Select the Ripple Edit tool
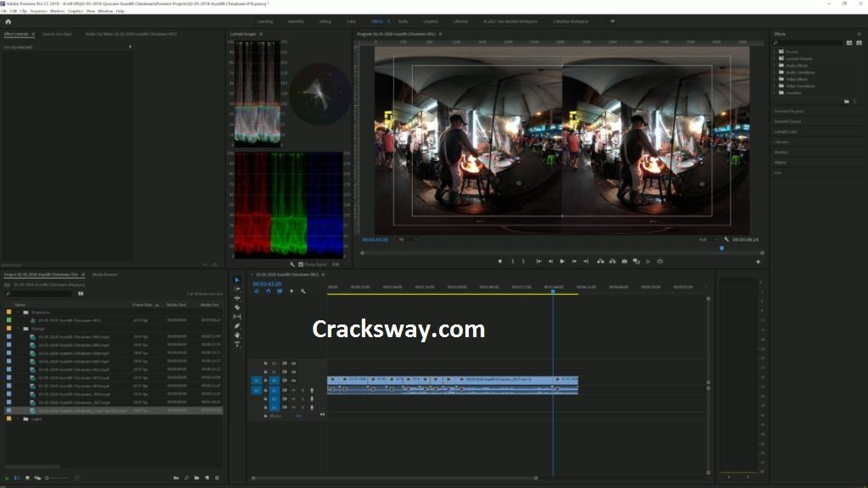This screenshot has width=868, height=488. click(237, 298)
